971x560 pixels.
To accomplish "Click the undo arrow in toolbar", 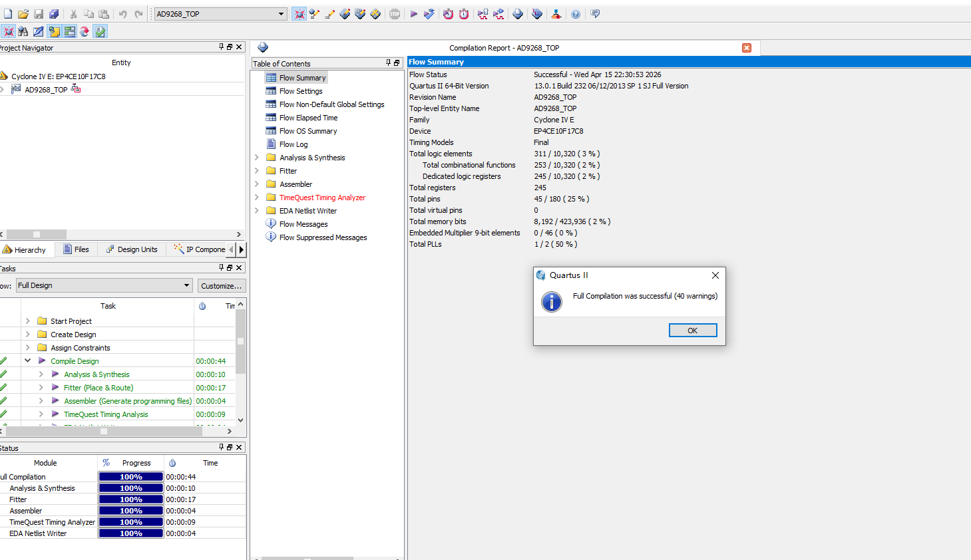I will [x=123, y=14].
